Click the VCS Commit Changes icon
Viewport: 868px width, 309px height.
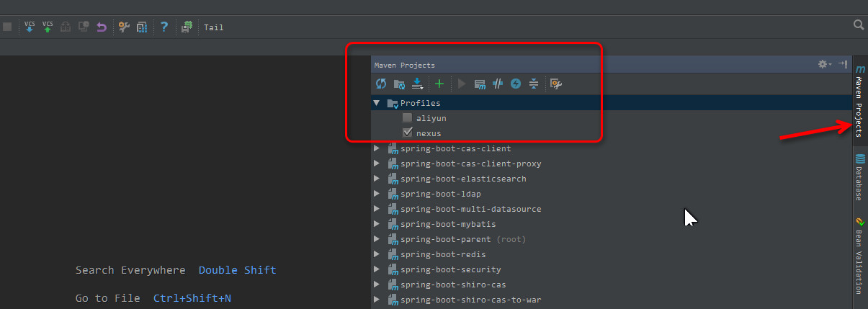pyautogui.click(x=48, y=27)
